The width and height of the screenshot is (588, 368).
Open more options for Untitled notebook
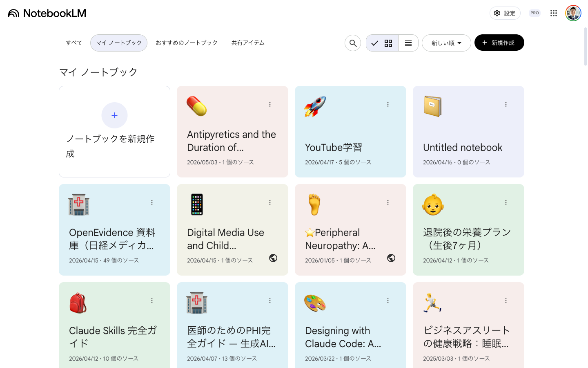click(x=506, y=104)
